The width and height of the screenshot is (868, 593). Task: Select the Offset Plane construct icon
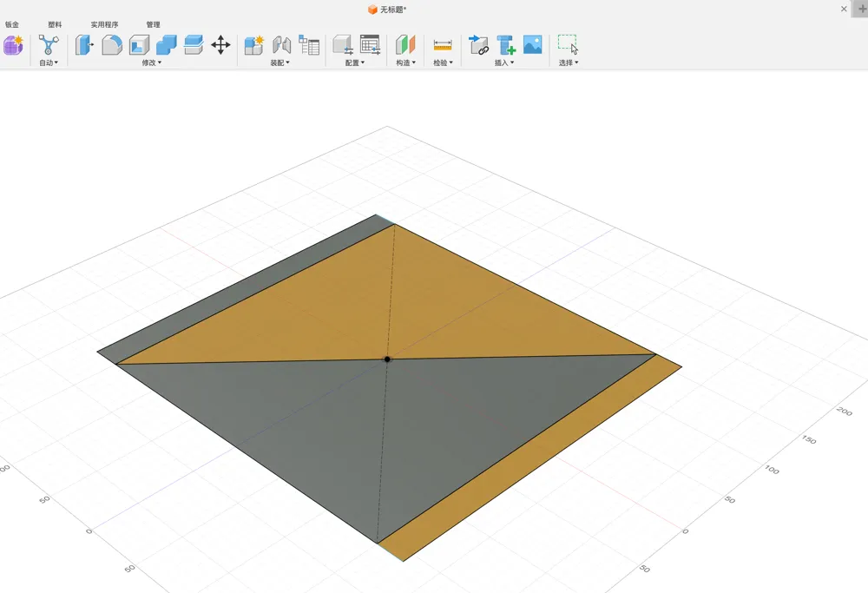click(405, 45)
